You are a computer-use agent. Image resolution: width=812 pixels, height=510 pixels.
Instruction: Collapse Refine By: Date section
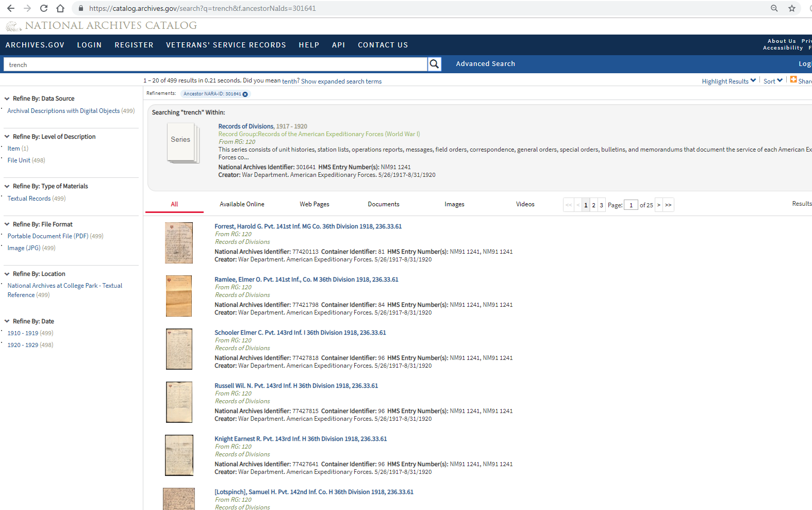coord(7,321)
